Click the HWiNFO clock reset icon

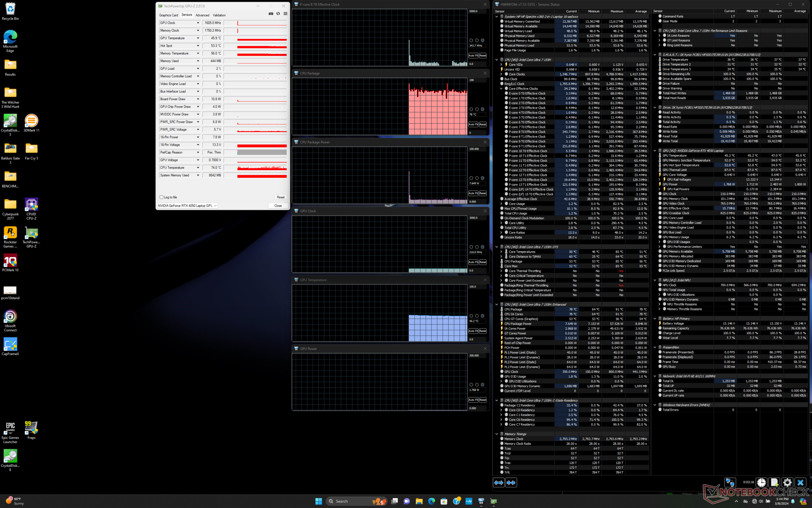[x=761, y=483]
